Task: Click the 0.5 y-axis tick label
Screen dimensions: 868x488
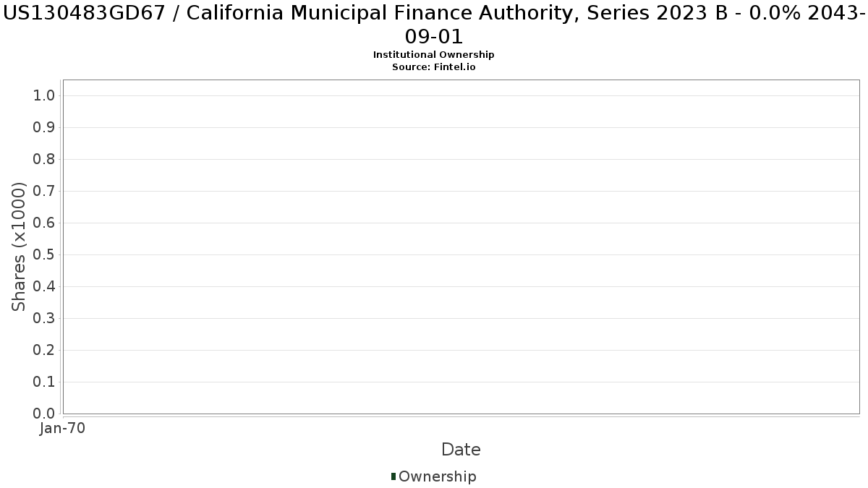Action: click(x=44, y=254)
